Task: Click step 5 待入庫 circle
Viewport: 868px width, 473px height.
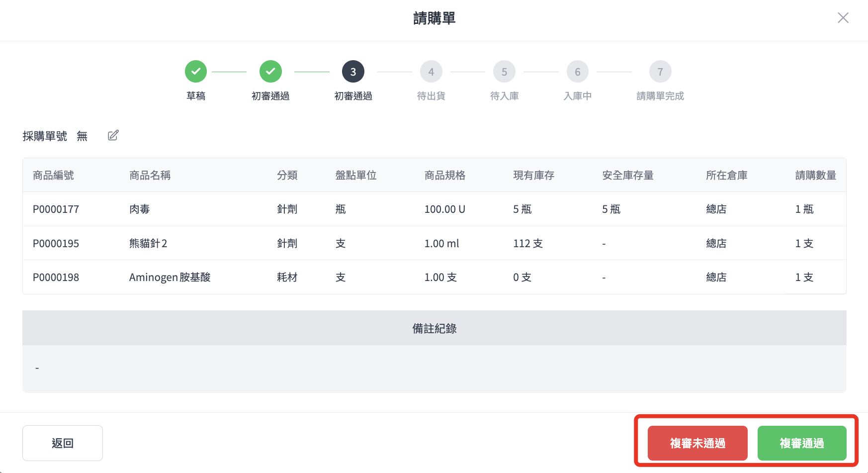Action: tap(504, 72)
